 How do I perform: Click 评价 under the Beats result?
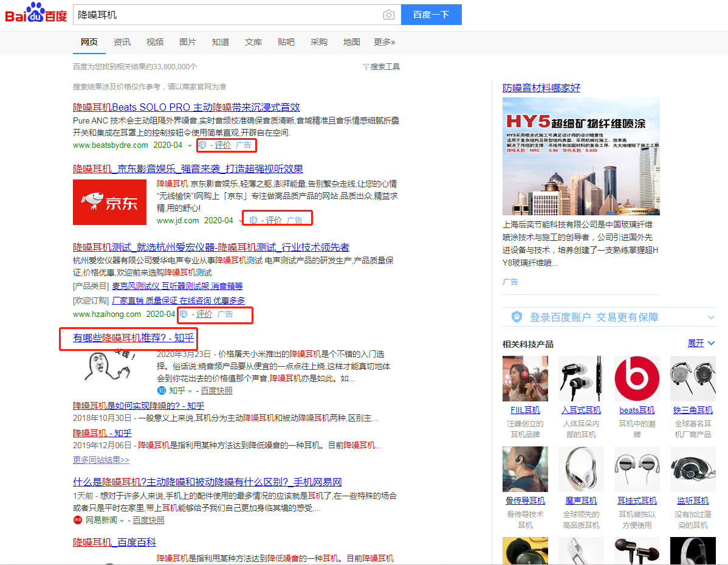coord(223,145)
